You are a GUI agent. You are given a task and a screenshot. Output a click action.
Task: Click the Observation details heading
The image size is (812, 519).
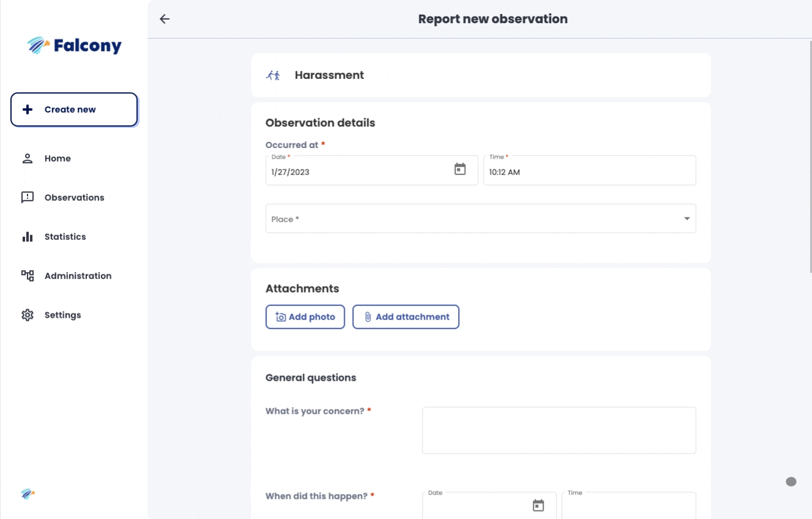(320, 123)
